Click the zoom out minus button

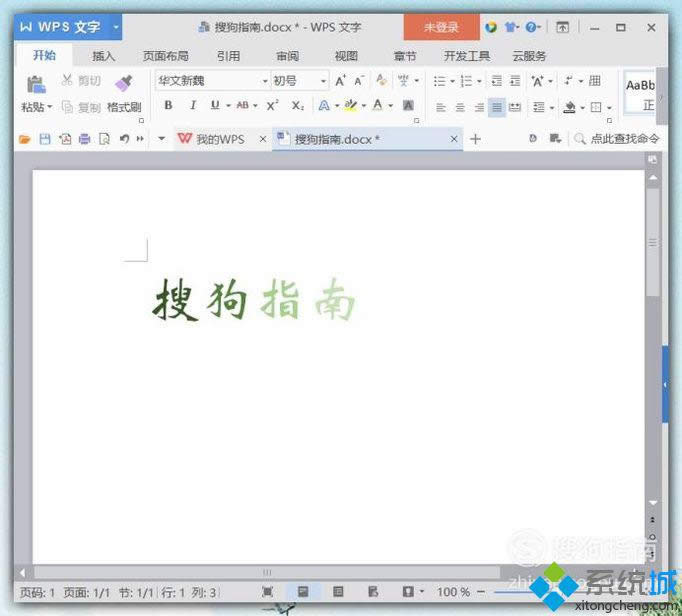[481, 592]
